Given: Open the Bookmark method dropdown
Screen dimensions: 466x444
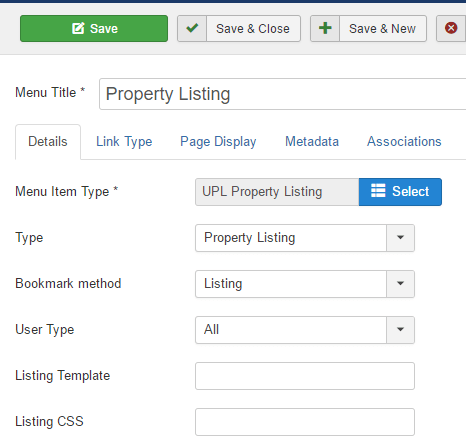Looking at the screenshot, I should click(x=305, y=284).
